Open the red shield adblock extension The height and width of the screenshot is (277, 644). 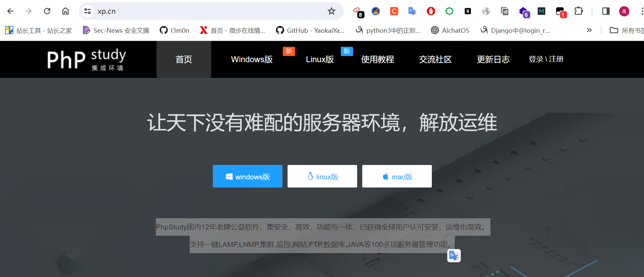431,11
